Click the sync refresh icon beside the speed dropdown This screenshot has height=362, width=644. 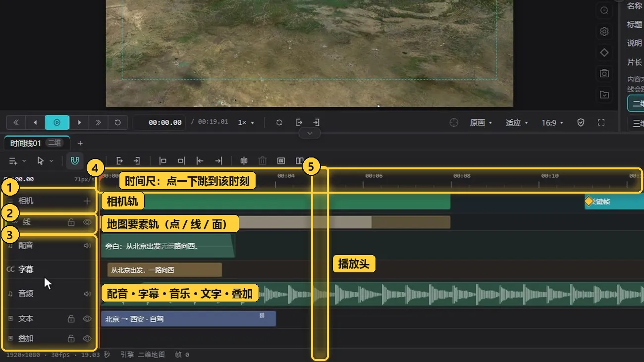coord(279,122)
